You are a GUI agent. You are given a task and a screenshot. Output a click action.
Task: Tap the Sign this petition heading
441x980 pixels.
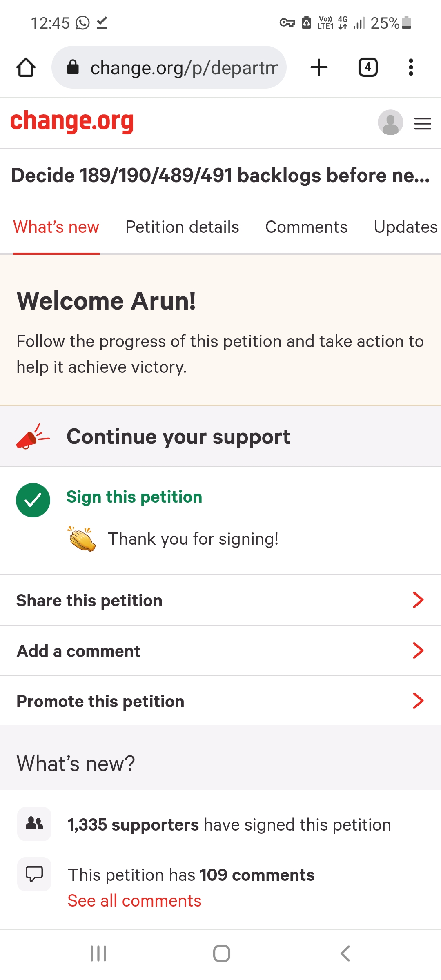tap(134, 497)
